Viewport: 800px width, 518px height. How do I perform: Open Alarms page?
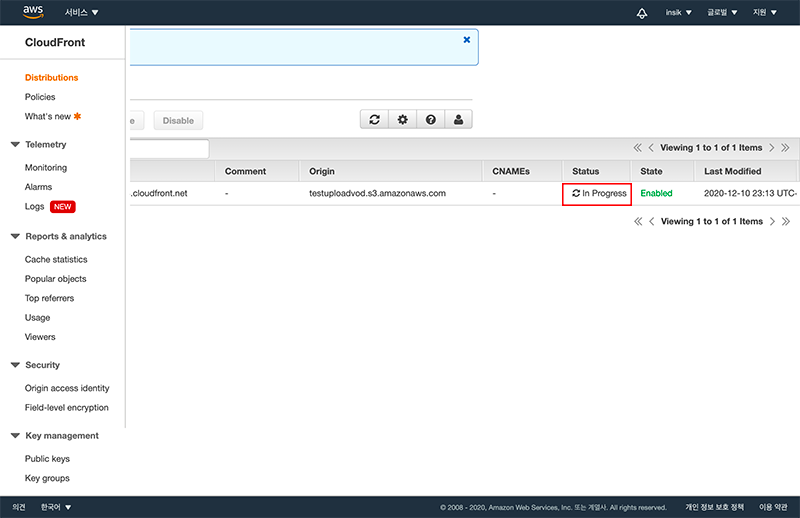tap(38, 187)
